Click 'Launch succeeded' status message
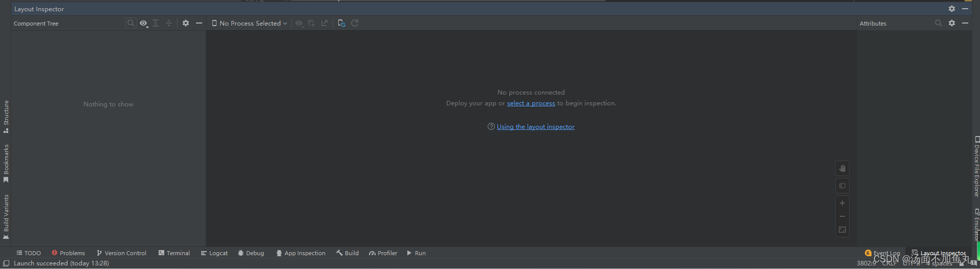The width and height of the screenshot is (980, 269). [x=61, y=263]
